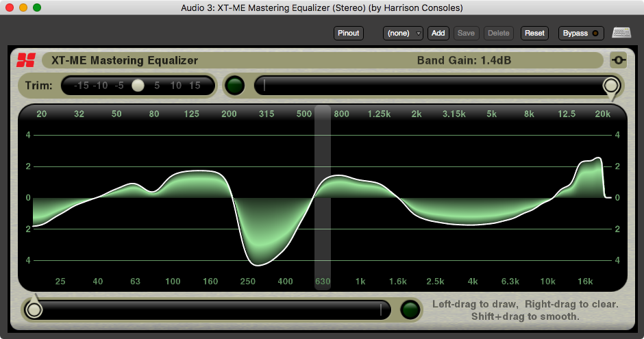The image size is (644, 339).
Task: Click the highlighted 630 Hz band label
Action: pyautogui.click(x=323, y=281)
